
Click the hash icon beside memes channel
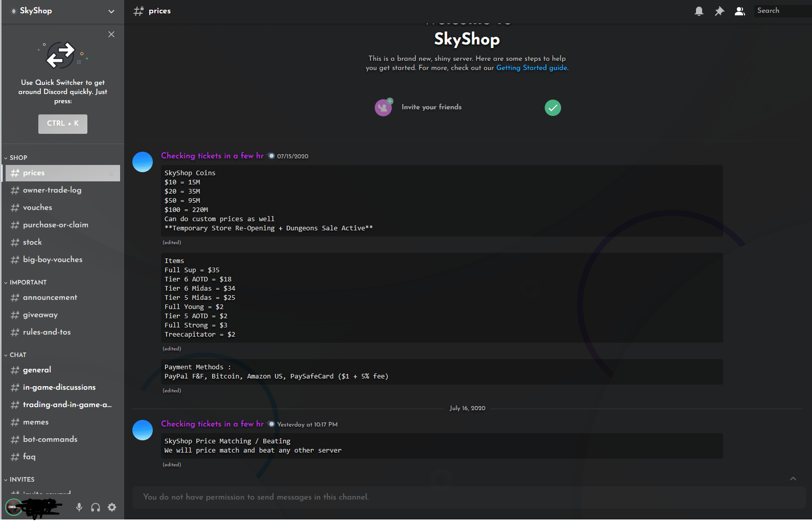pos(15,422)
